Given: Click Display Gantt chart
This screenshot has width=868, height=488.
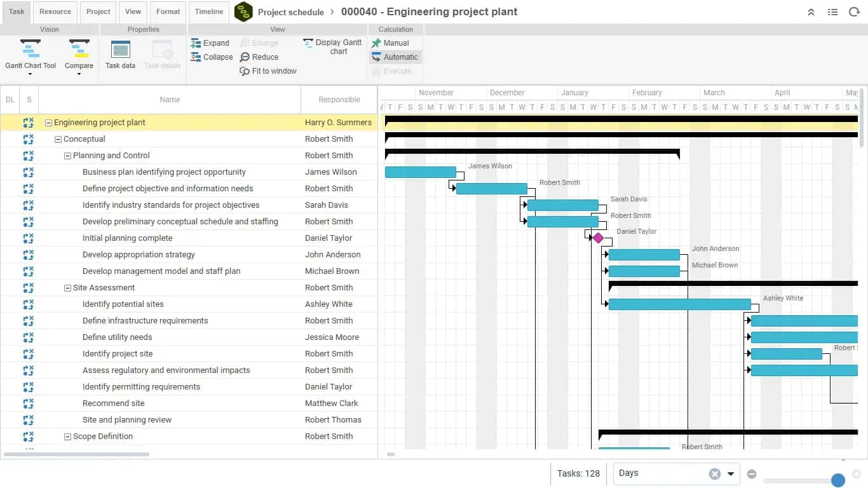Looking at the screenshot, I should [x=332, y=46].
